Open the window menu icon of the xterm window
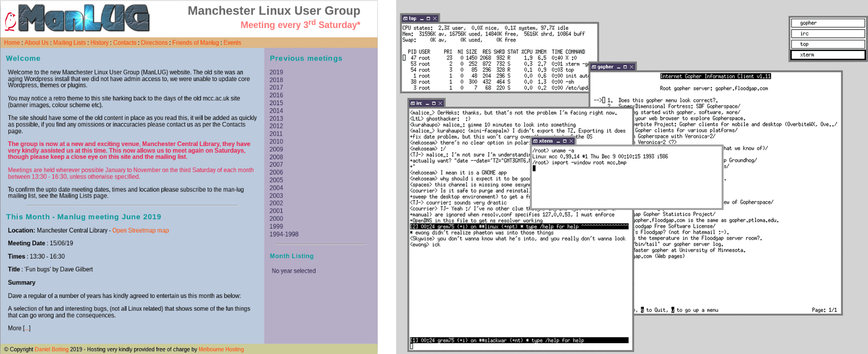The height and width of the screenshot is (354, 868). point(535,141)
